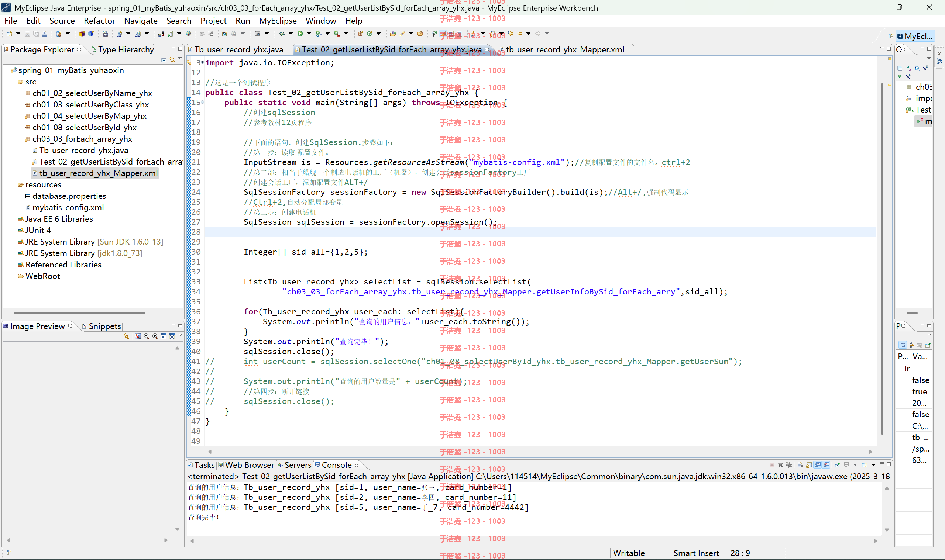Switch to tb_user_record_yhx_Mapper.xml editor tab
945x560 pixels.
tap(565, 49)
